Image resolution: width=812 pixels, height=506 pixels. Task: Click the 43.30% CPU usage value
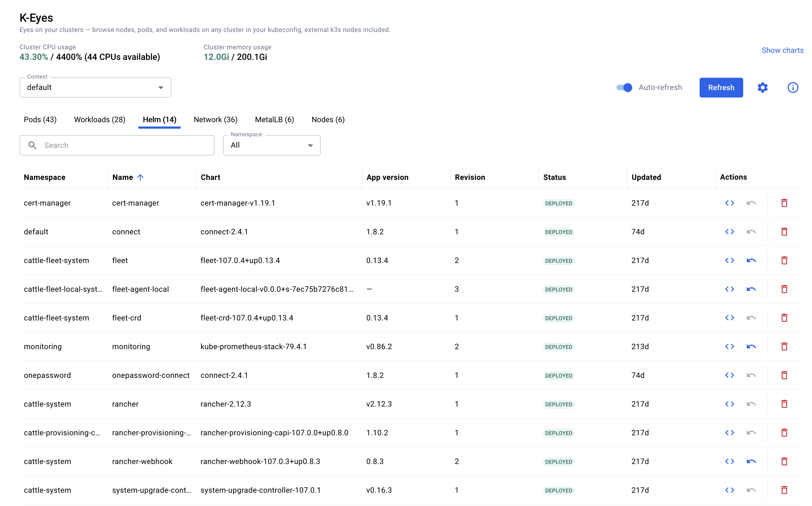(x=34, y=57)
